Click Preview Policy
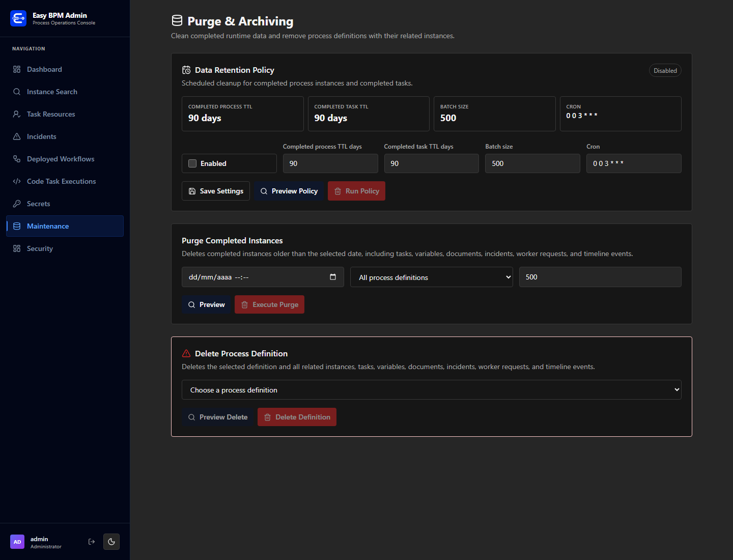The image size is (733, 560). 289,191
